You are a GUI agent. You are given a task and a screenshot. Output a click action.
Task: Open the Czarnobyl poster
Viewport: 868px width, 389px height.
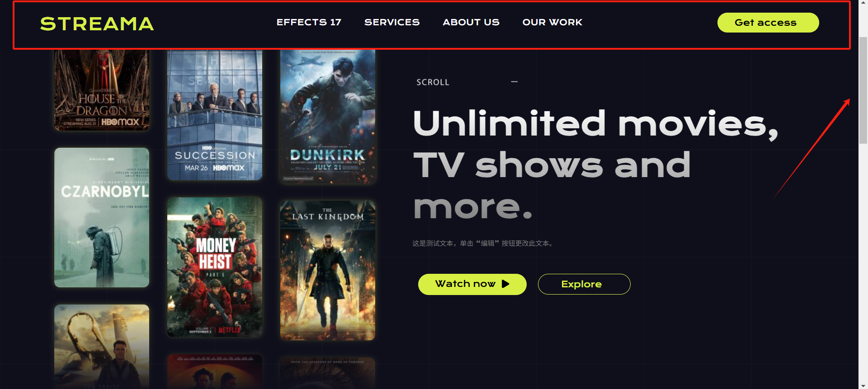point(102,217)
